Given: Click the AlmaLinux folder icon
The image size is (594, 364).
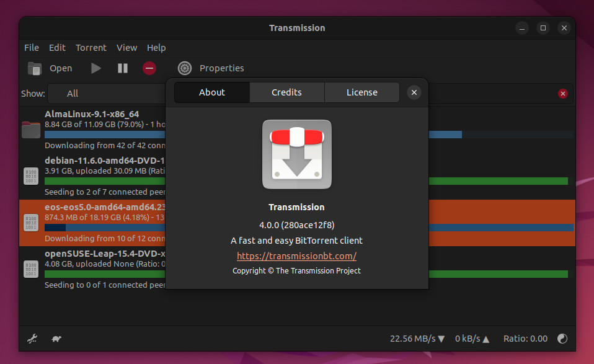Looking at the screenshot, I should coord(31,130).
